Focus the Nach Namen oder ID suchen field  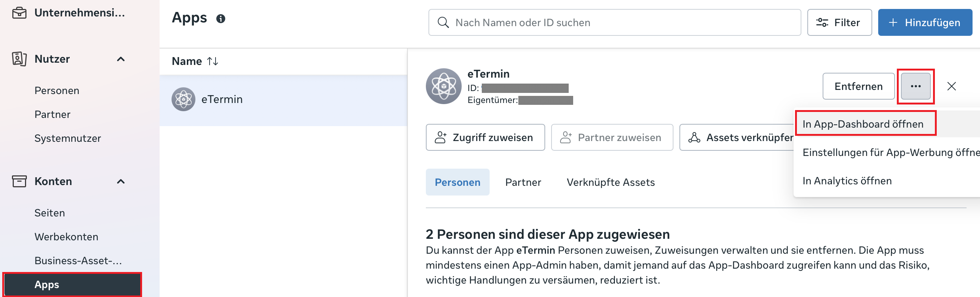[615, 22]
